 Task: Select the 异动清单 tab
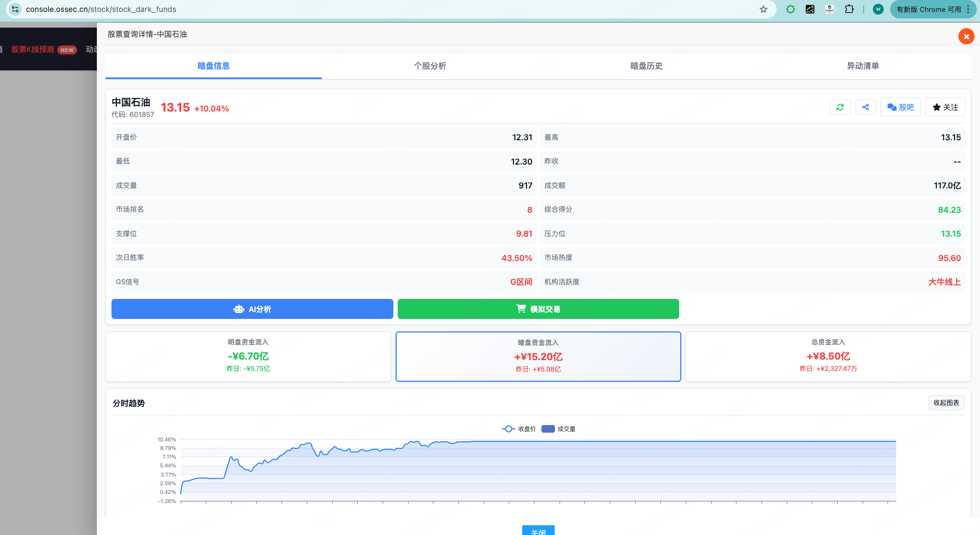pyautogui.click(x=863, y=66)
